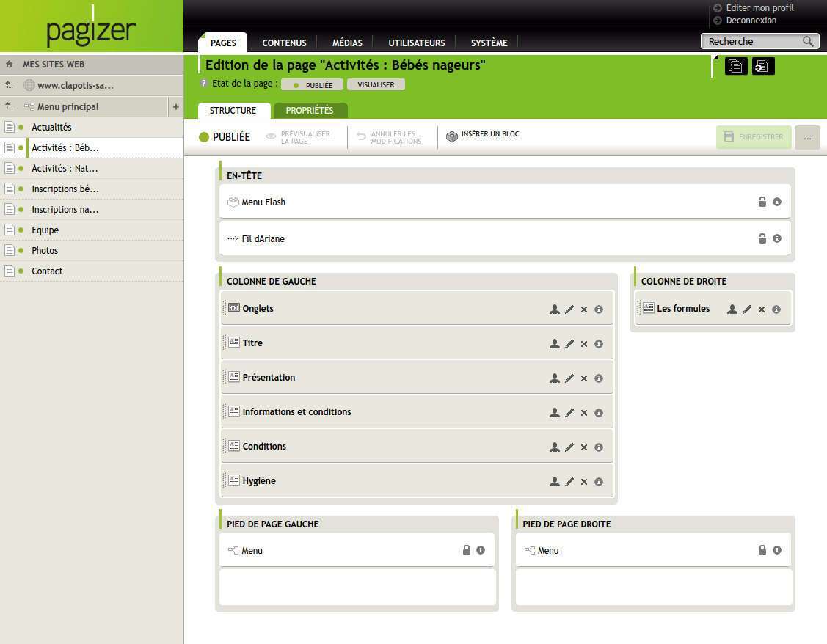This screenshot has width=827, height=644.
Task: Click the padlock icon on Menu Flash
Action: (762, 202)
